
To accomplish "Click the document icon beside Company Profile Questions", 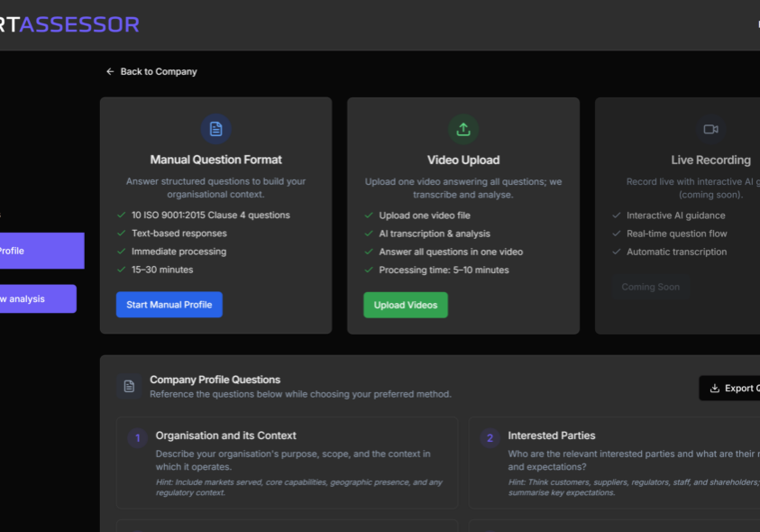I will tap(129, 386).
